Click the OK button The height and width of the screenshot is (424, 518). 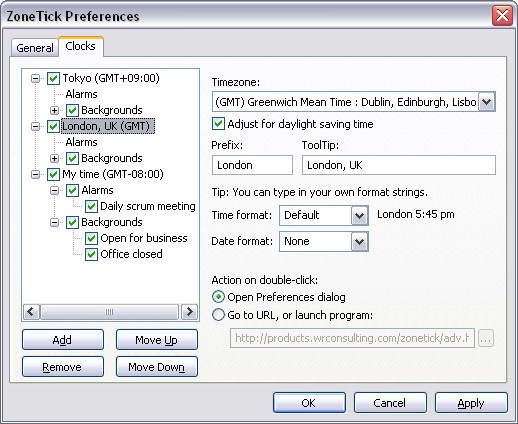point(309,403)
